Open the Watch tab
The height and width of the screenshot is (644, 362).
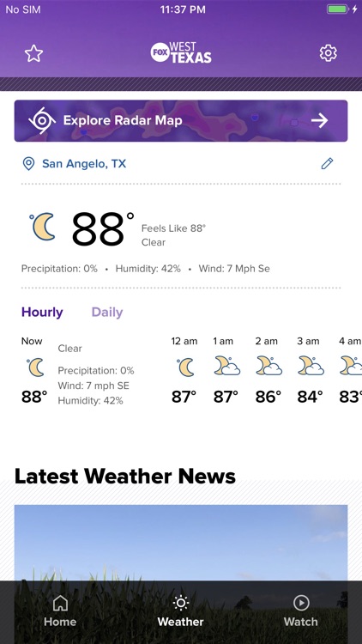pyautogui.click(x=301, y=611)
